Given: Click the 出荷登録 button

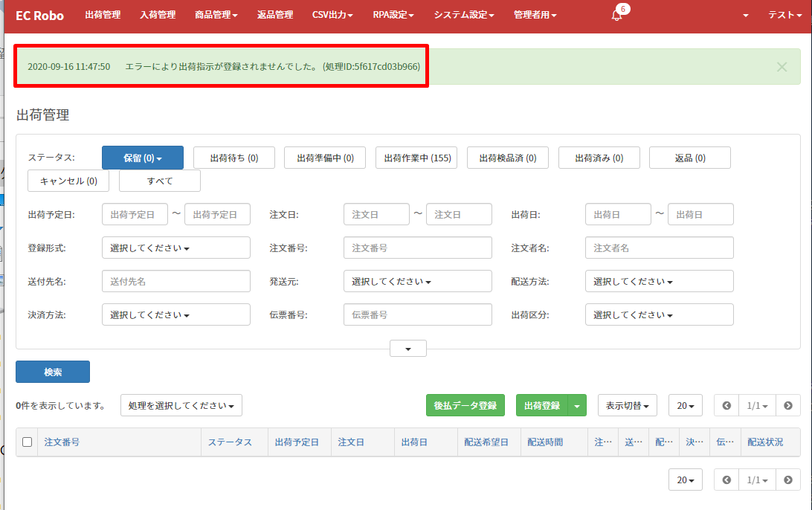Looking at the screenshot, I should [x=542, y=405].
